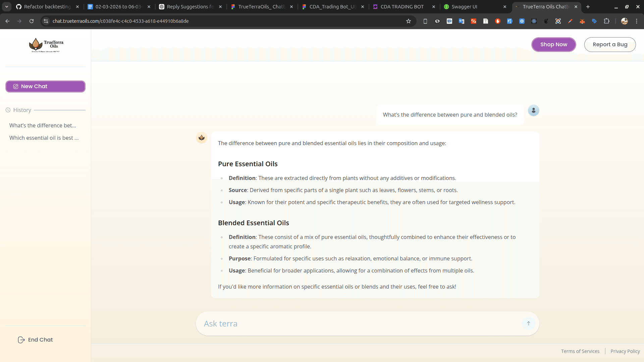The image size is (644, 362).
Task: Start a New Chat
Action: pos(45,86)
